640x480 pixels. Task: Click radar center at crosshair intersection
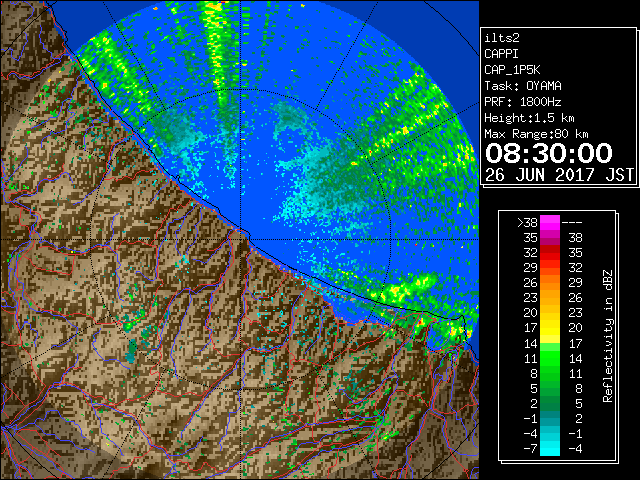pos(241,240)
